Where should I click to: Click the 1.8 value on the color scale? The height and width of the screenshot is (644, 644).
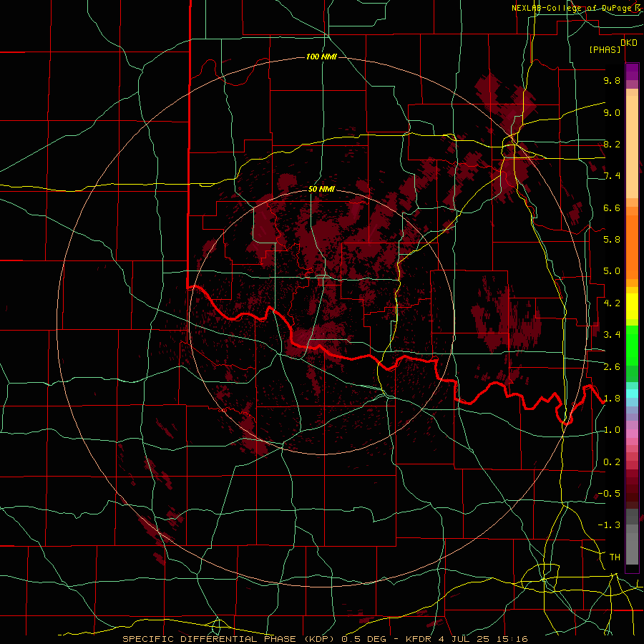coord(612,399)
